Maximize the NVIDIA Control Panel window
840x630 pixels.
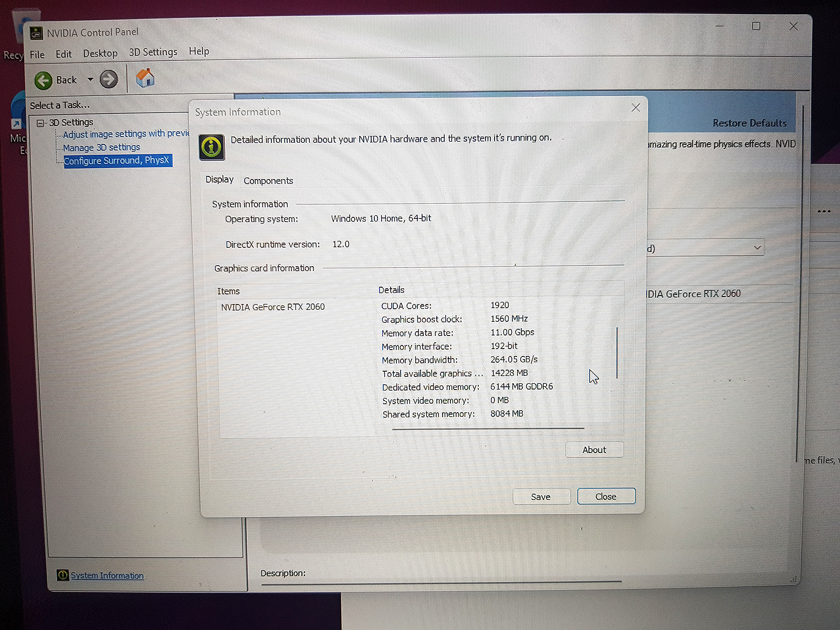pos(756,26)
